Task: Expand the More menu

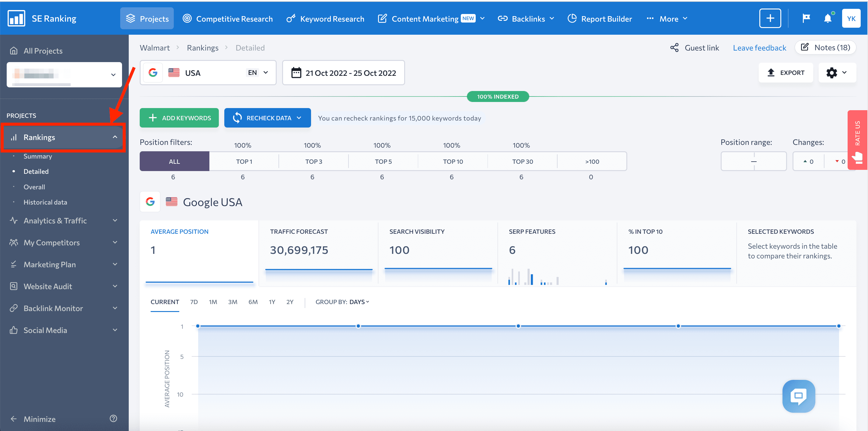Action: (667, 19)
